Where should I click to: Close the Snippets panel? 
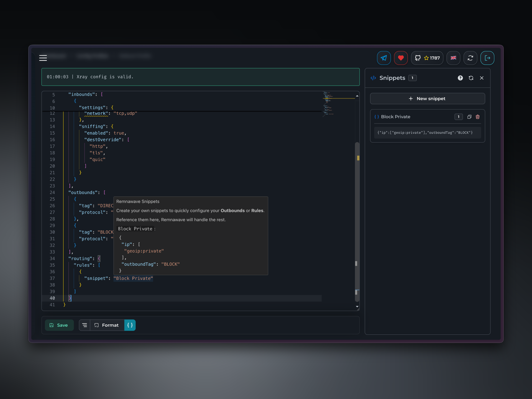pos(482,78)
